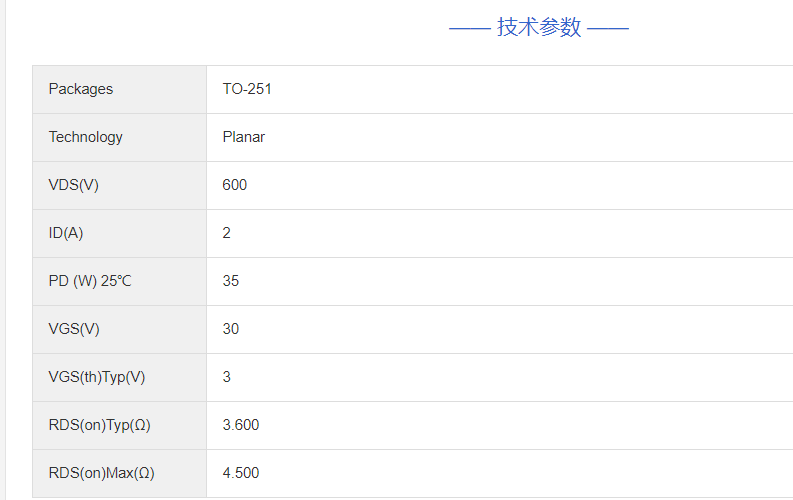Select the 600 value for VDS
Viewport: 793px width, 500px height.
point(235,185)
